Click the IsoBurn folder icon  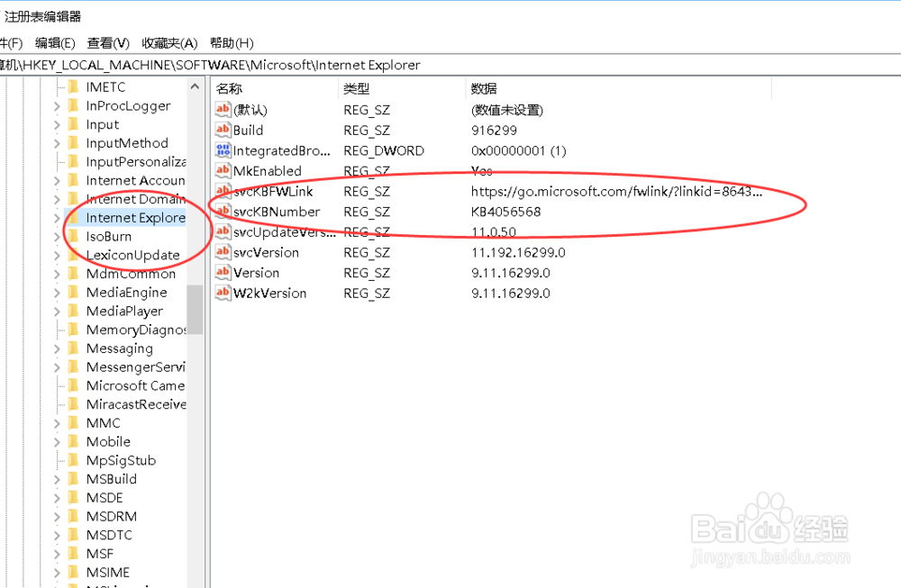[x=73, y=236]
